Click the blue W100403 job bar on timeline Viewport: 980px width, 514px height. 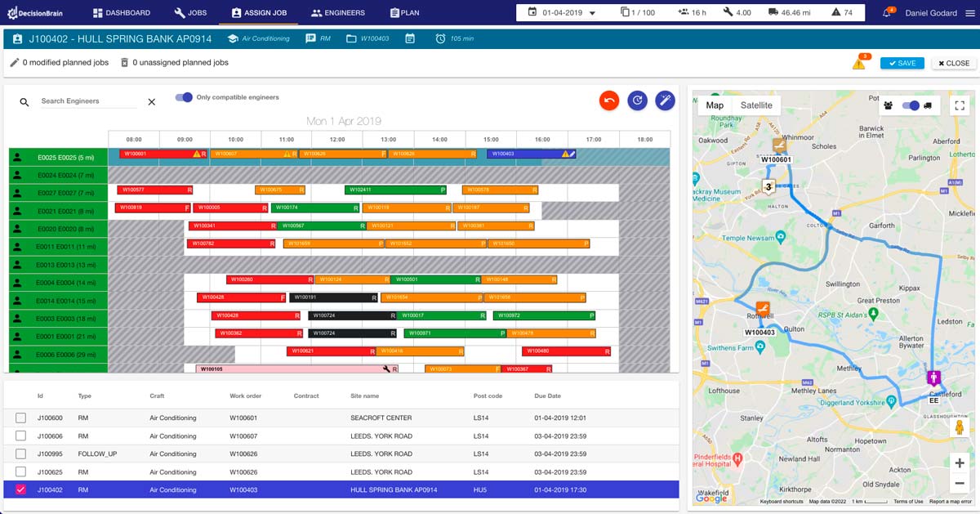pyautogui.click(x=531, y=154)
